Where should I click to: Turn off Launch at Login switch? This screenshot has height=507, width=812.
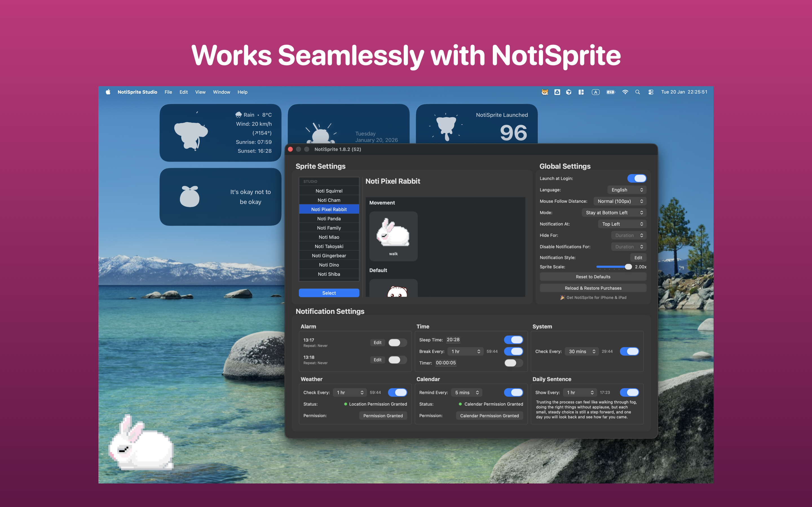[637, 178]
